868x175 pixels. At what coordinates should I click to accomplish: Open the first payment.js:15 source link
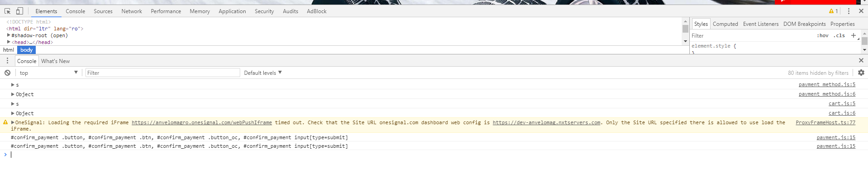tap(836, 137)
